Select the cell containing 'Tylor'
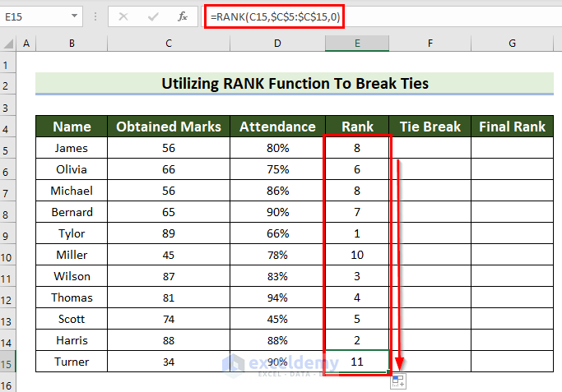This screenshot has width=562, height=392. tap(72, 233)
